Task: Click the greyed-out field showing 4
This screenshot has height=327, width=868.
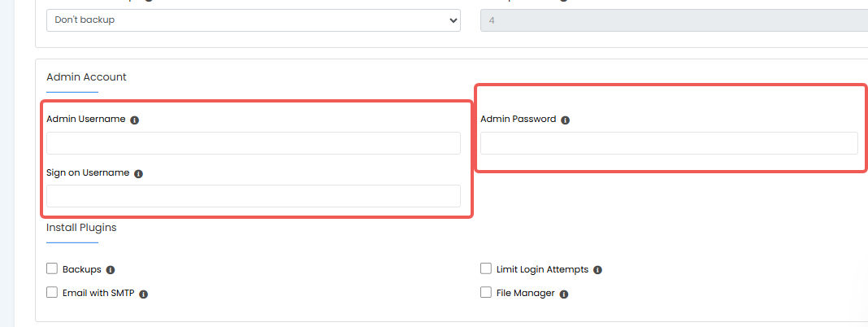Action: [675, 20]
